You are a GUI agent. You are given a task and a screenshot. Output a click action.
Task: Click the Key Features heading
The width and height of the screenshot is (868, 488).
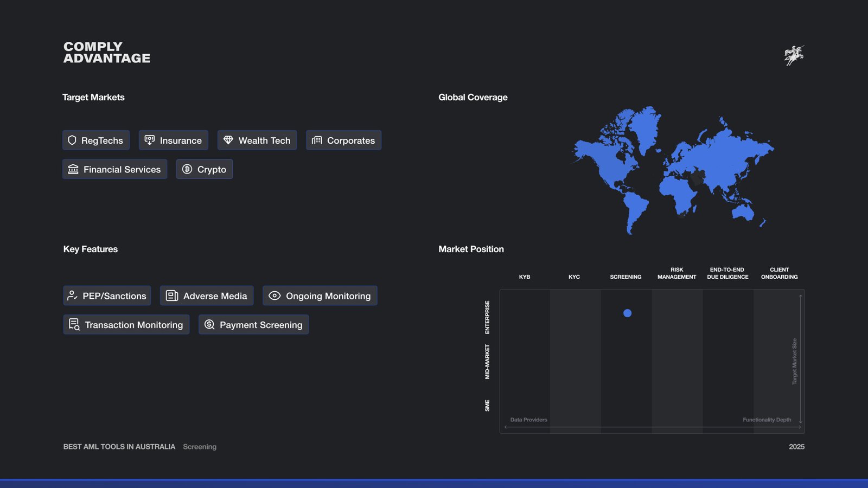point(91,249)
